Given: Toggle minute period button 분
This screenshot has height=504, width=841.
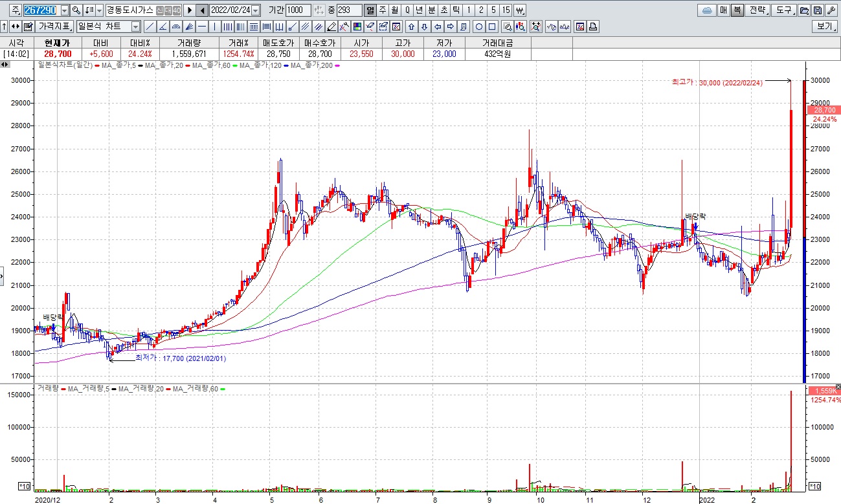Looking at the screenshot, I should [x=431, y=10].
